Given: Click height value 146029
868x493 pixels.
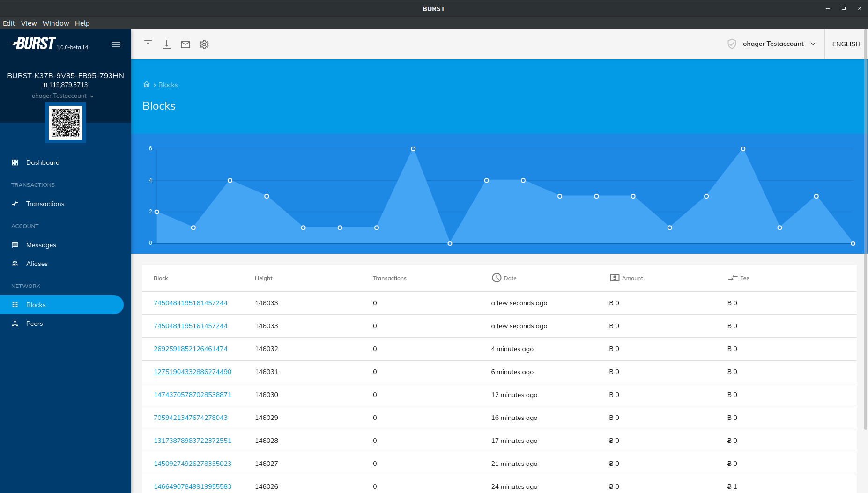Looking at the screenshot, I should [x=266, y=418].
